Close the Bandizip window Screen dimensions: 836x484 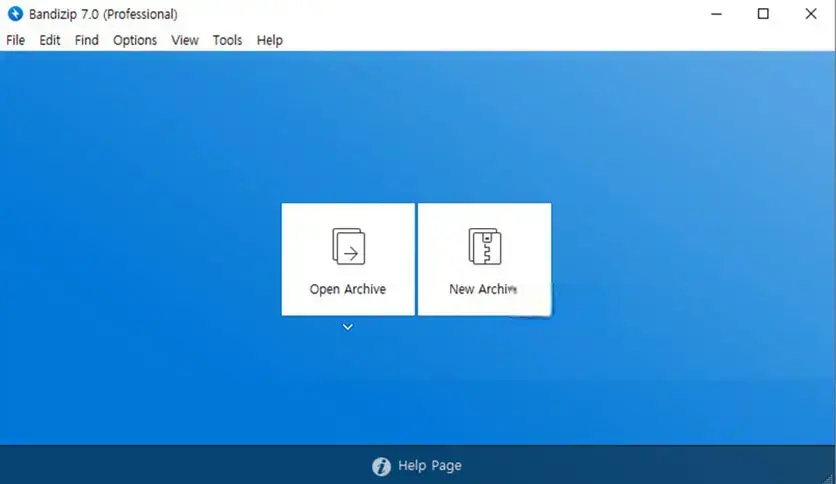click(x=811, y=14)
